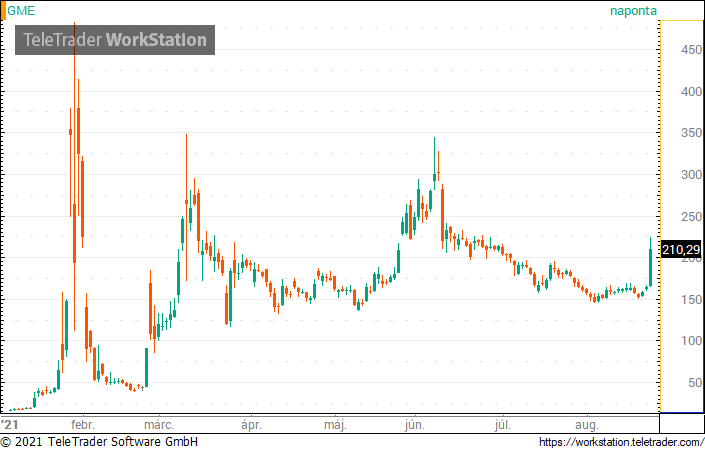705x451 pixels.
Task: Click the máj. month label
Action: click(x=335, y=425)
